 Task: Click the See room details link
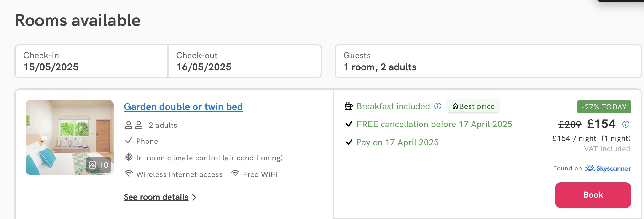[x=156, y=197]
